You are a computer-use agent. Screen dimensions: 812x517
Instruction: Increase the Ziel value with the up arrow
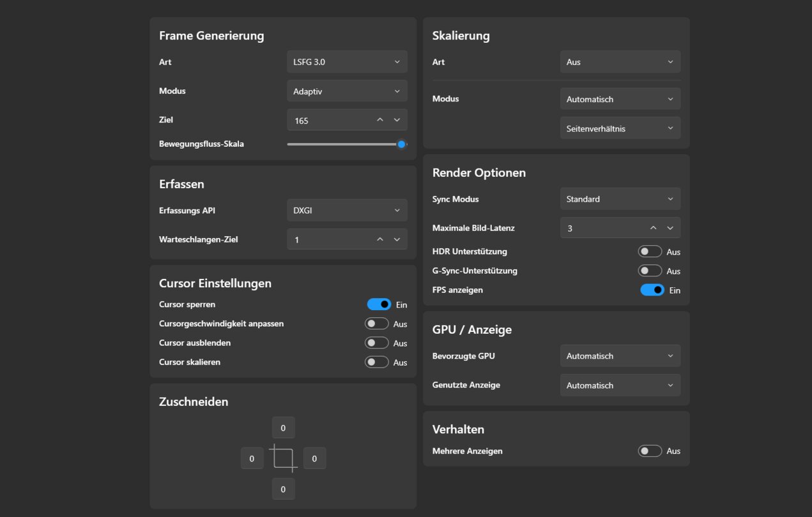[x=380, y=120]
